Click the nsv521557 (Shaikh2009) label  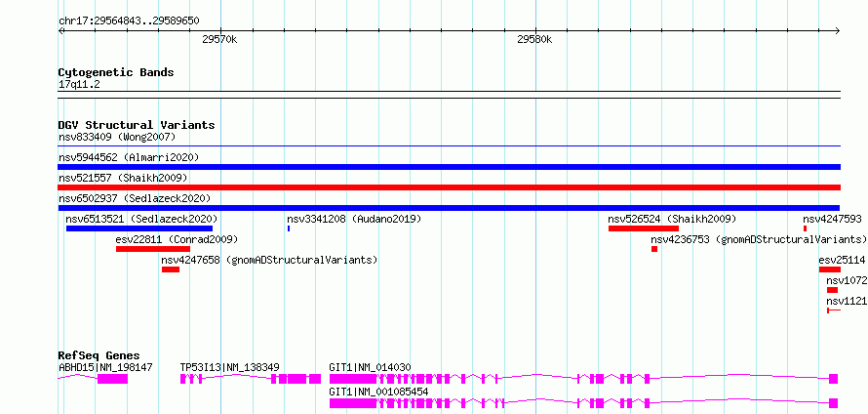pyautogui.click(x=123, y=178)
